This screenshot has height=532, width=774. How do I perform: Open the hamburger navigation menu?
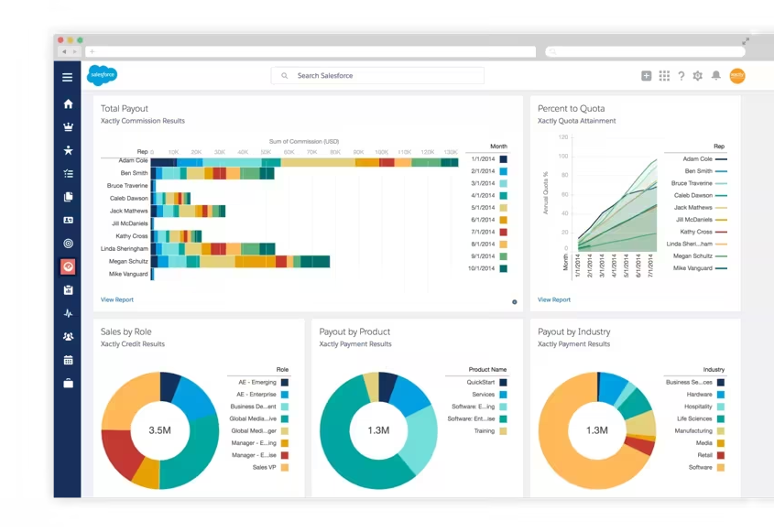[x=68, y=77]
